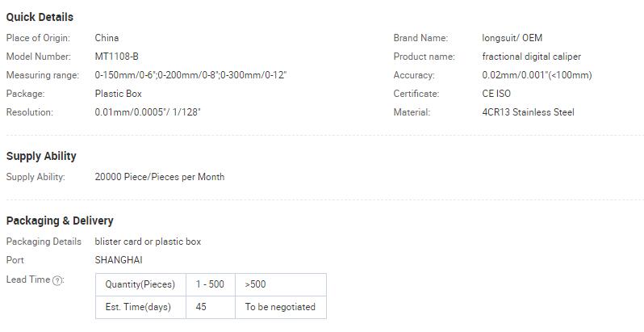Click the 1 - 500 quantity table cell
Image resolution: width=644 pixels, height=332 pixels.
click(x=211, y=284)
